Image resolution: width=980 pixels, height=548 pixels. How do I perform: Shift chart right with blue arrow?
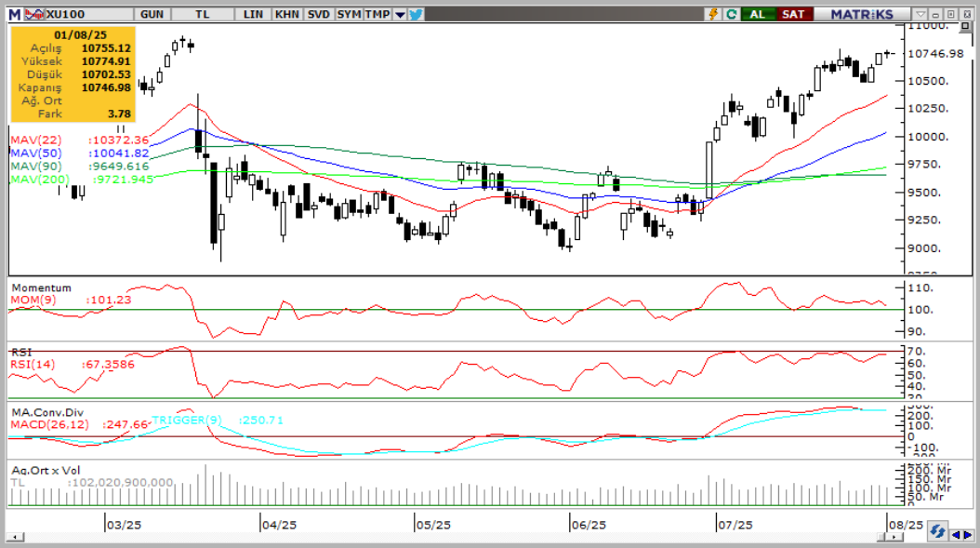click(x=968, y=535)
